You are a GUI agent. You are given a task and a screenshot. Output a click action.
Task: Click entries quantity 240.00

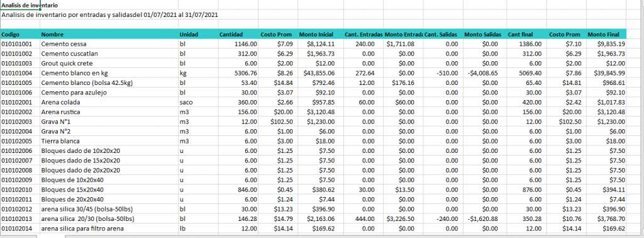(x=364, y=44)
